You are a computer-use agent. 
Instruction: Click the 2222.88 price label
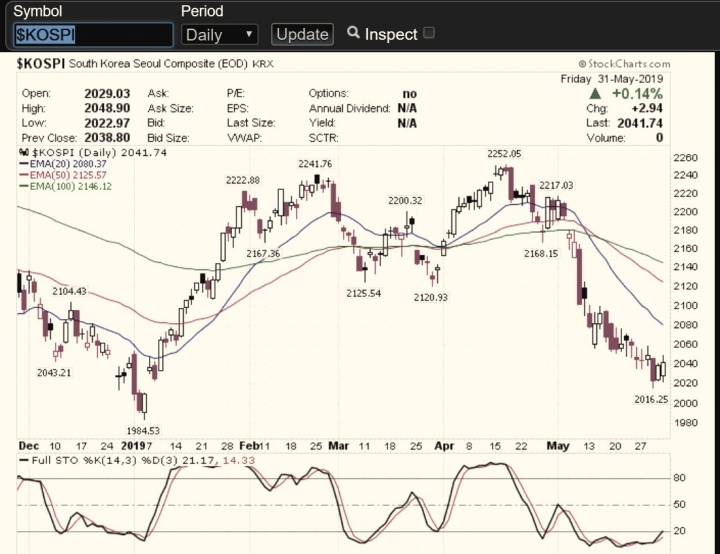[x=242, y=180]
